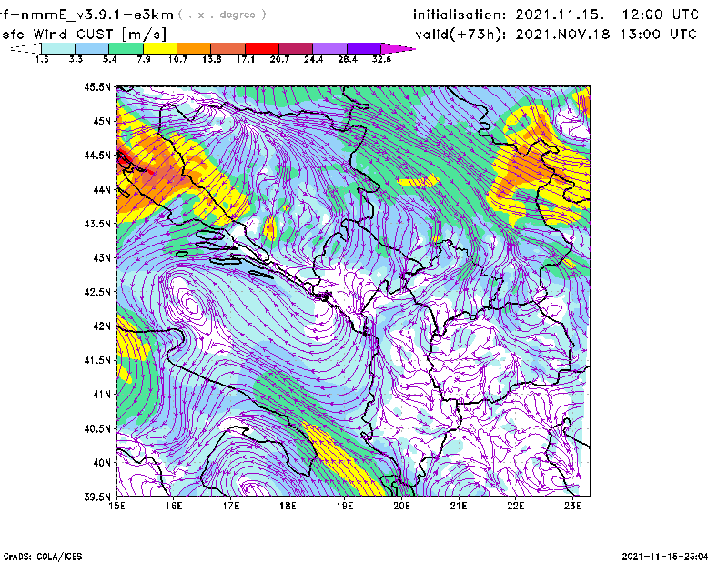Click the streamline vortex center near 42.3N 16.3E
The width and height of the screenshot is (728, 562).
tap(190, 305)
